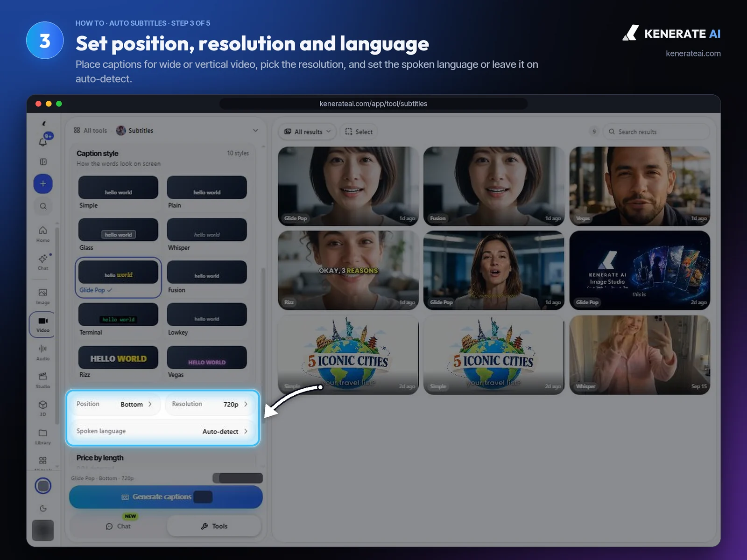Expand the Subtitles tool header chevron
Viewport: 747px width, 560px height.
(x=255, y=130)
